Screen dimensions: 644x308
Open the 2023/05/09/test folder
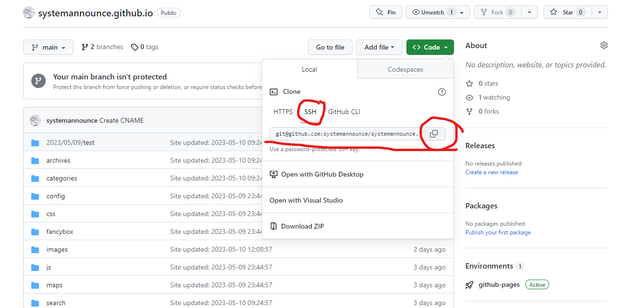coord(70,142)
